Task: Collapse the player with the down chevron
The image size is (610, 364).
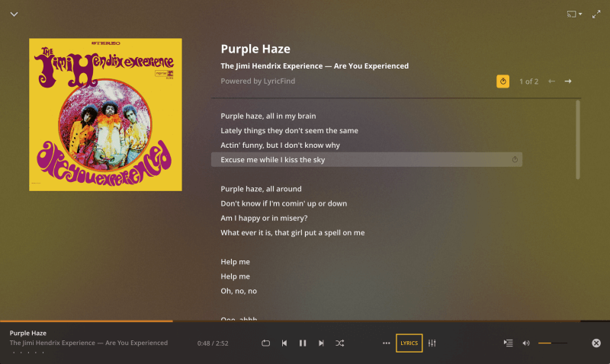Action: pyautogui.click(x=14, y=14)
